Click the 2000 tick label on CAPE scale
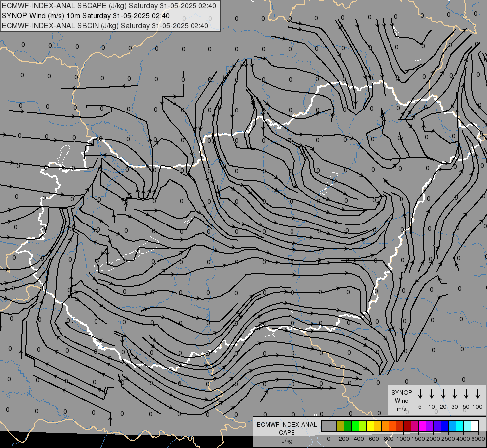This screenshot has width=487, height=448. pyautogui.click(x=433, y=439)
